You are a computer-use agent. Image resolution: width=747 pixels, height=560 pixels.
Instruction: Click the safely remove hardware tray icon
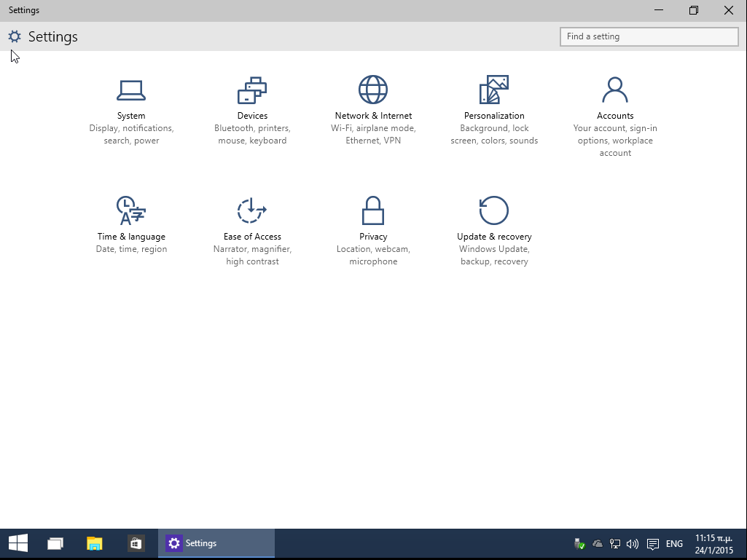pyautogui.click(x=580, y=543)
